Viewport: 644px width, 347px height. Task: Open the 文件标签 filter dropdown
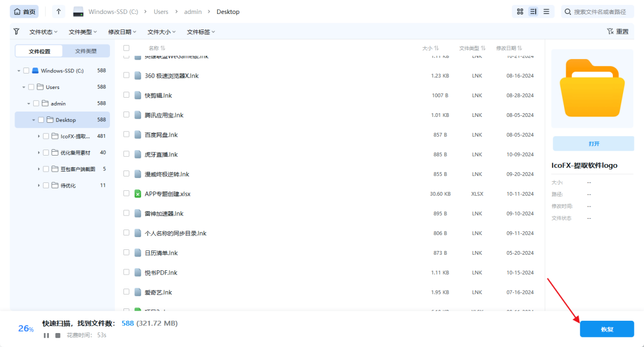[x=201, y=32]
